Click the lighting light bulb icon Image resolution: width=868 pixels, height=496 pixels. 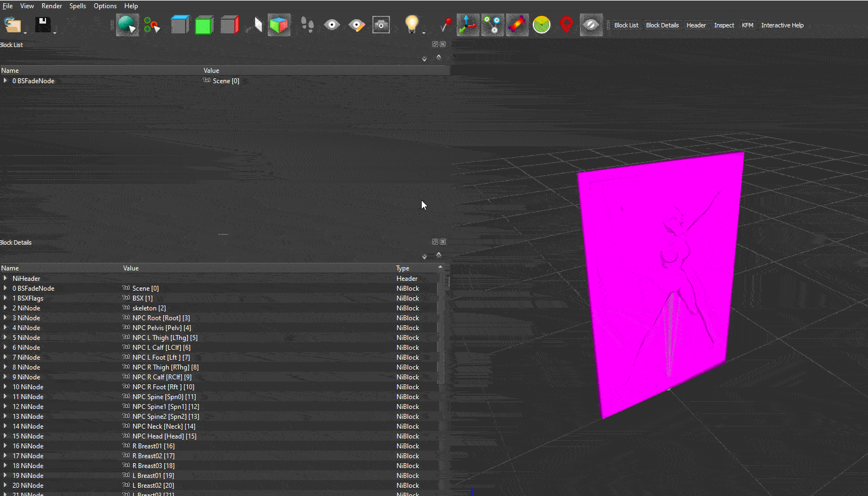[x=411, y=25]
